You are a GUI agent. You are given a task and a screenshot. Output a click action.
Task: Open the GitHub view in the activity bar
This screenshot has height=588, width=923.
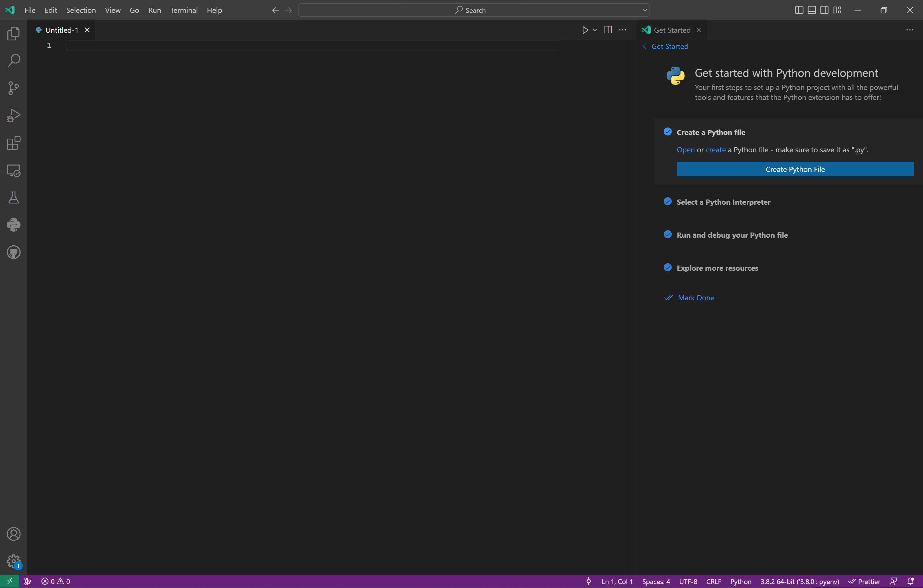pos(13,252)
